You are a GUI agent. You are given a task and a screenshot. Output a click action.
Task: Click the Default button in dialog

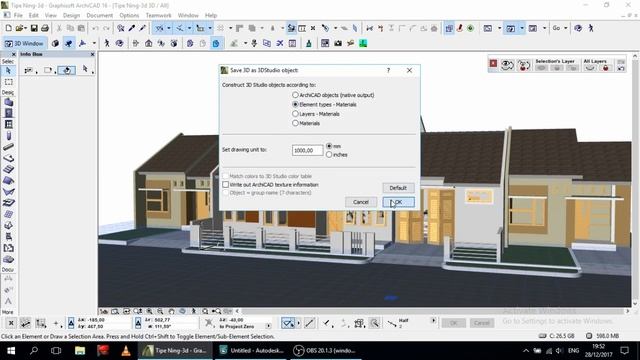tap(398, 188)
